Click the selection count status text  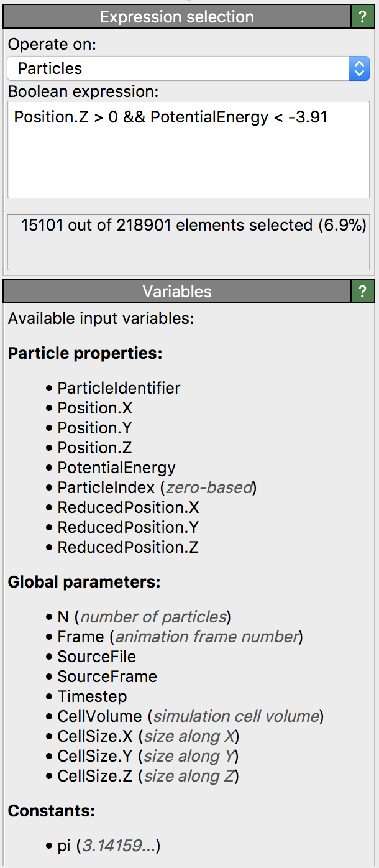point(193,225)
